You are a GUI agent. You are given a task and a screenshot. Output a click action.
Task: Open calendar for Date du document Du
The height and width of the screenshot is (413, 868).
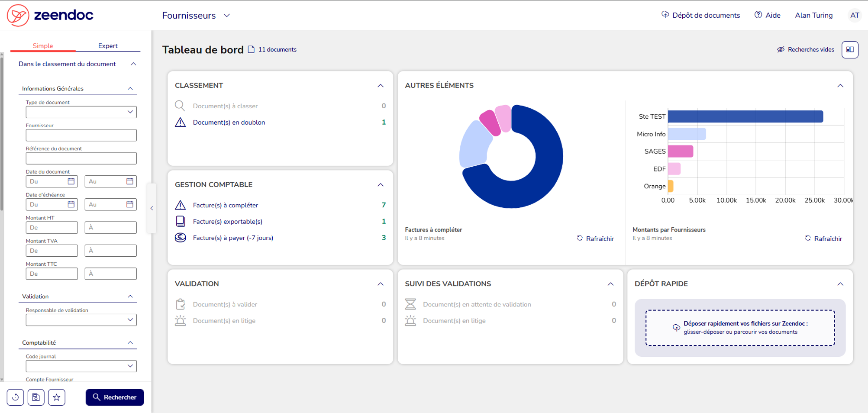(71, 181)
